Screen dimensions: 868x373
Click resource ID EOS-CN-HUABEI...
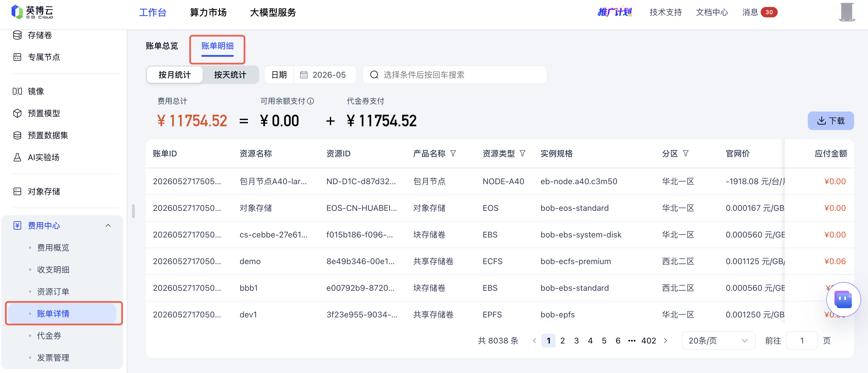(x=361, y=208)
